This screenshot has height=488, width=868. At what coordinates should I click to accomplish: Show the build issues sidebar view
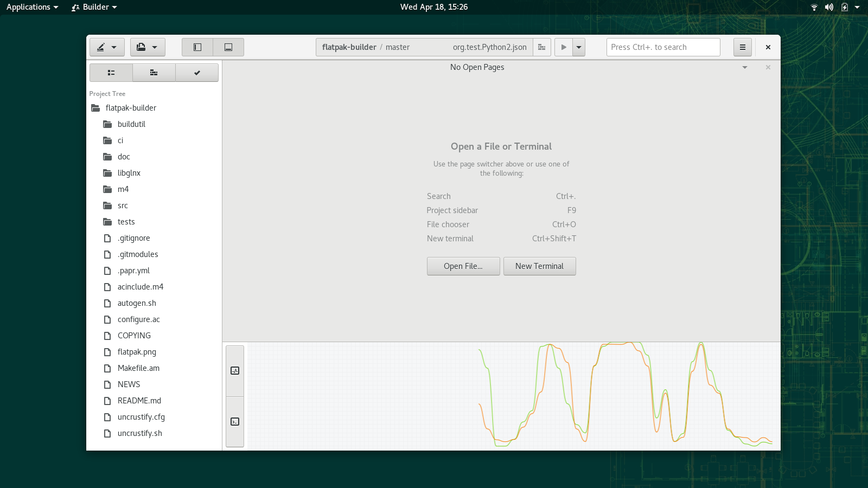(x=154, y=73)
